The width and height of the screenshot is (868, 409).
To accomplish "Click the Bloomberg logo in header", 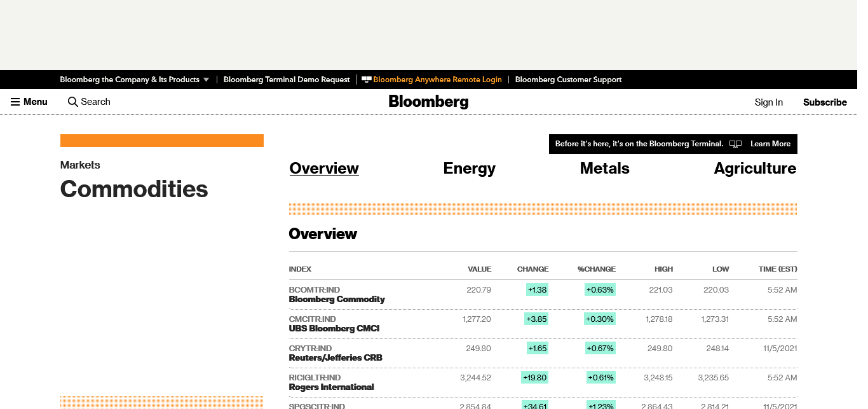I will pos(428,102).
